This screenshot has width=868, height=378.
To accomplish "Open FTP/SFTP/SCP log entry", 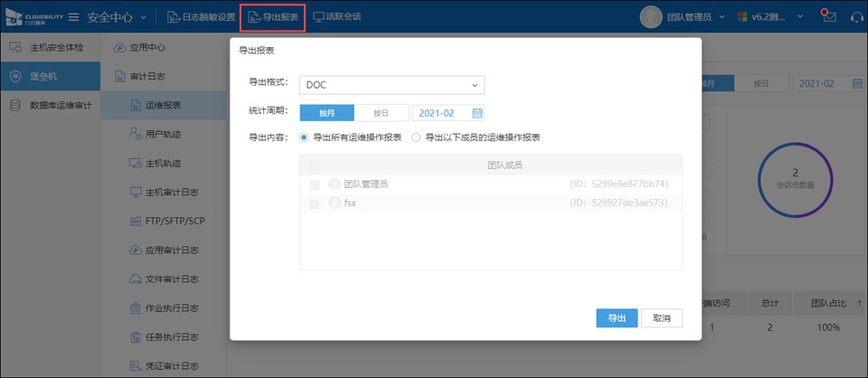I will [175, 221].
